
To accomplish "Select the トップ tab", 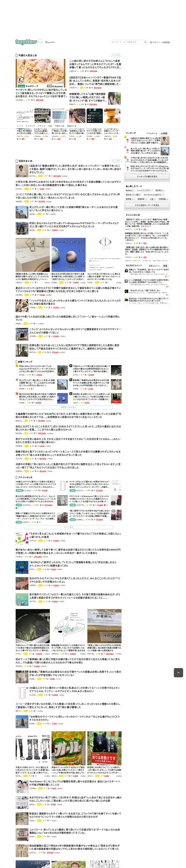I will pos(20,126).
